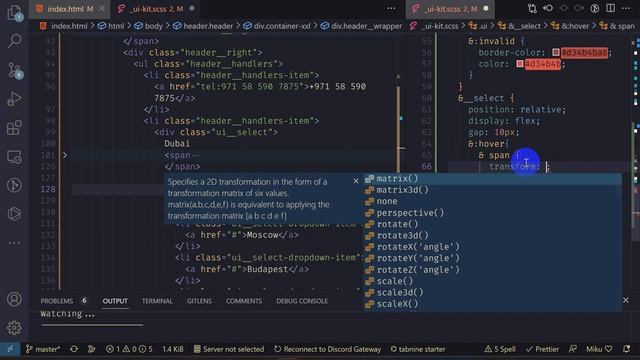640x360 pixels.
Task: Click the go back revision icon
Action: [548, 8]
